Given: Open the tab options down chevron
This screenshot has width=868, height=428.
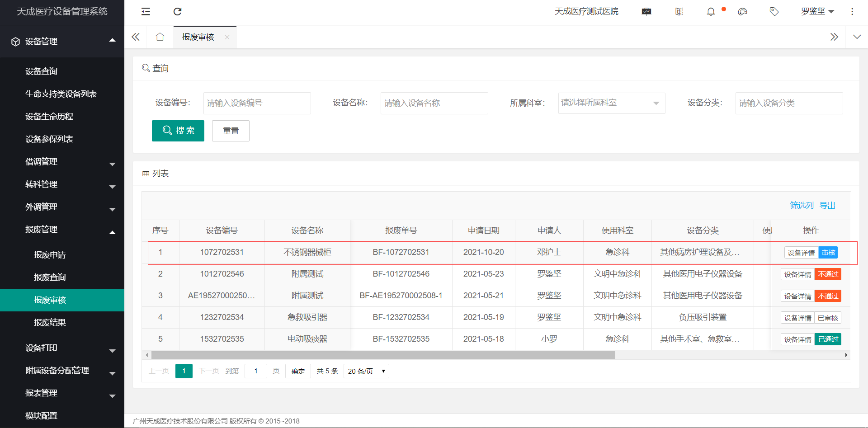Looking at the screenshot, I should tap(857, 37).
